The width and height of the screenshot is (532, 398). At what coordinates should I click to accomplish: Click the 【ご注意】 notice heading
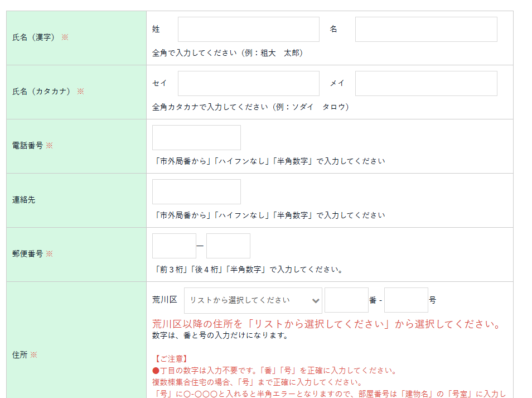tap(171, 359)
